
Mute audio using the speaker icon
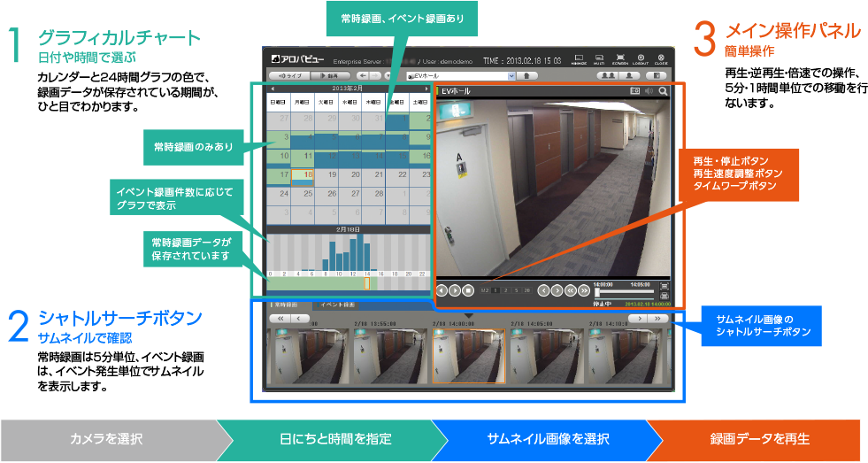649,90
